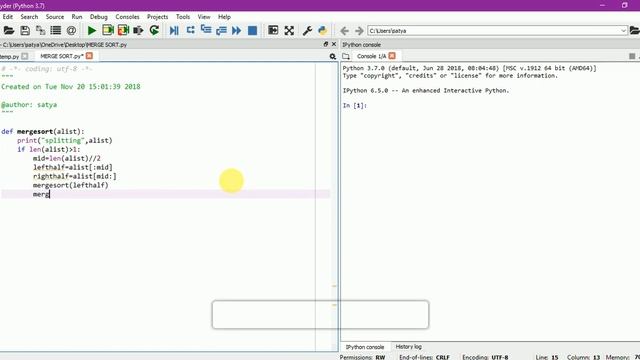Maximize current pane icon

(273, 31)
